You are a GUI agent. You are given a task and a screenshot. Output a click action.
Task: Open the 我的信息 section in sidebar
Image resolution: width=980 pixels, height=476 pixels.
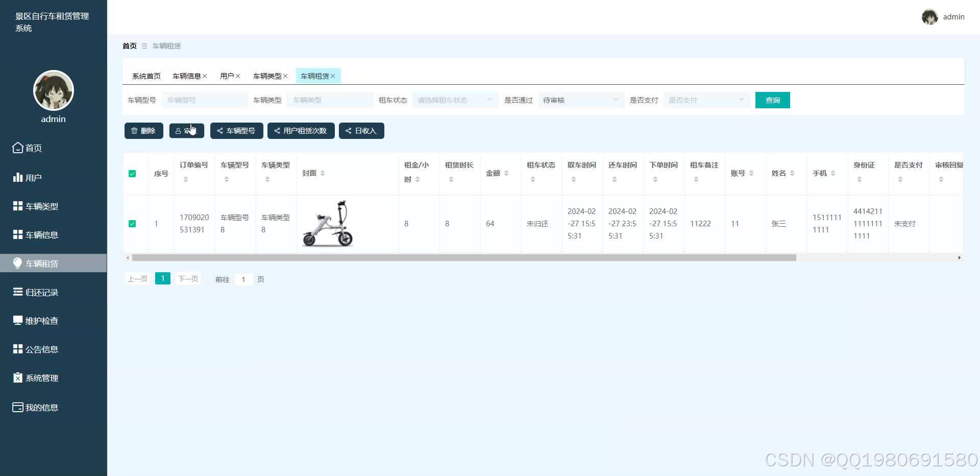[42, 407]
